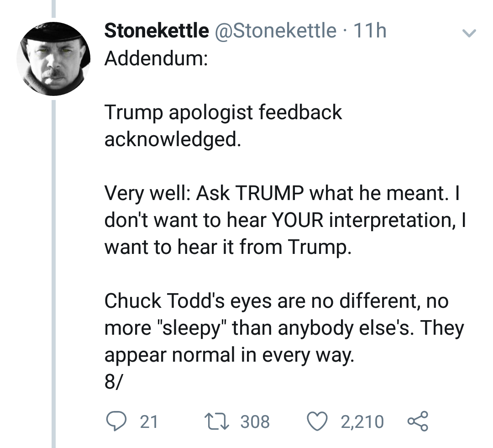The image size is (493, 448).
Task: Click the reply count 21
Action: click(149, 422)
